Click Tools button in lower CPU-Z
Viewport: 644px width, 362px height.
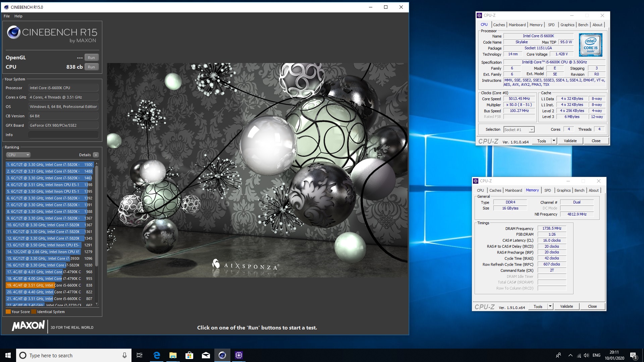pyautogui.click(x=538, y=307)
